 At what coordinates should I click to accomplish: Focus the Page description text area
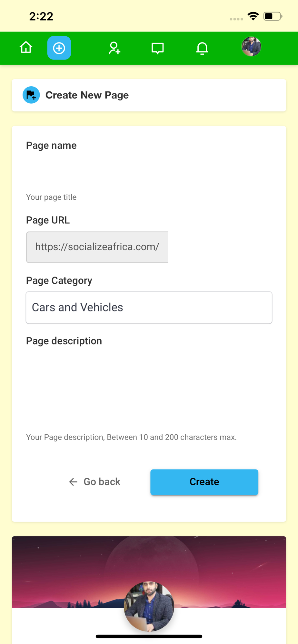click(x=149, y=390)
